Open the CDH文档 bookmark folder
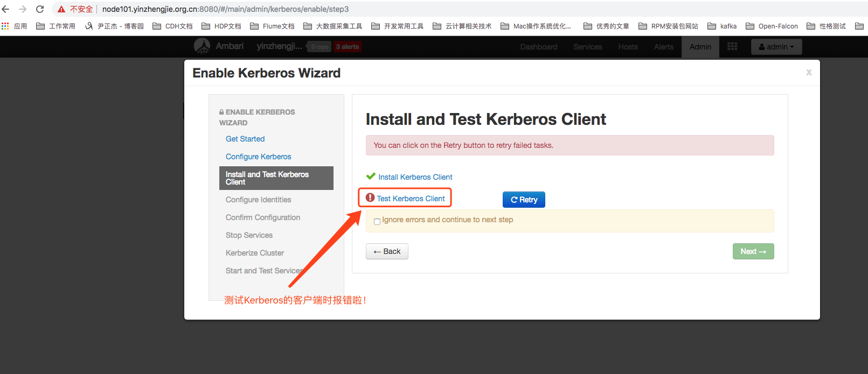Viewport: 868px width, 374px height. (172, 26)
